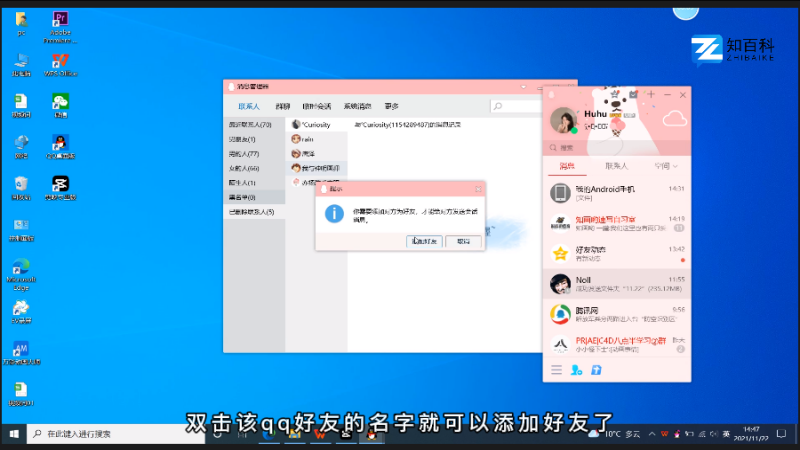The height and width of the screenshot is (450, 800).
Task: Open the message manager title dropdown arrow
Action: pos(523,87)
